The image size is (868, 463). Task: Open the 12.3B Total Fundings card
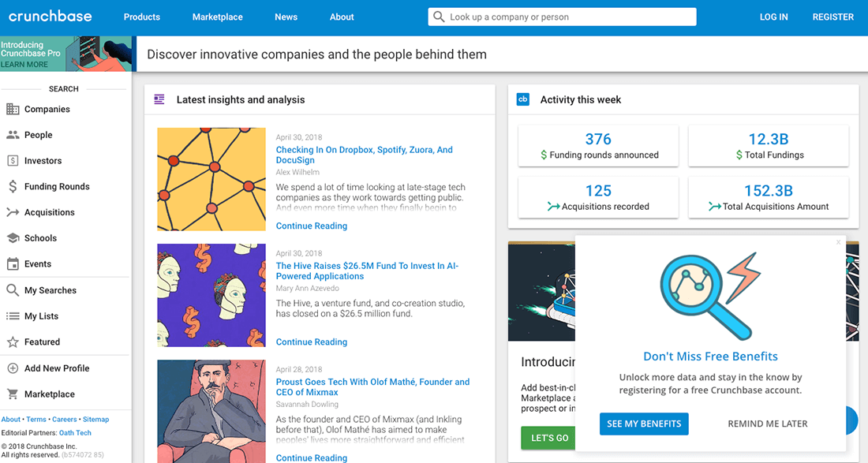click(769, 145)
